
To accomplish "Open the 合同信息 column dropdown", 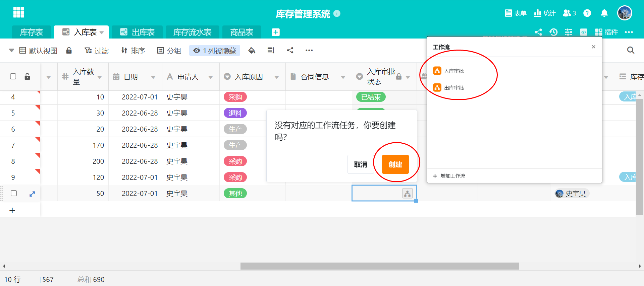I will [343, 77].
